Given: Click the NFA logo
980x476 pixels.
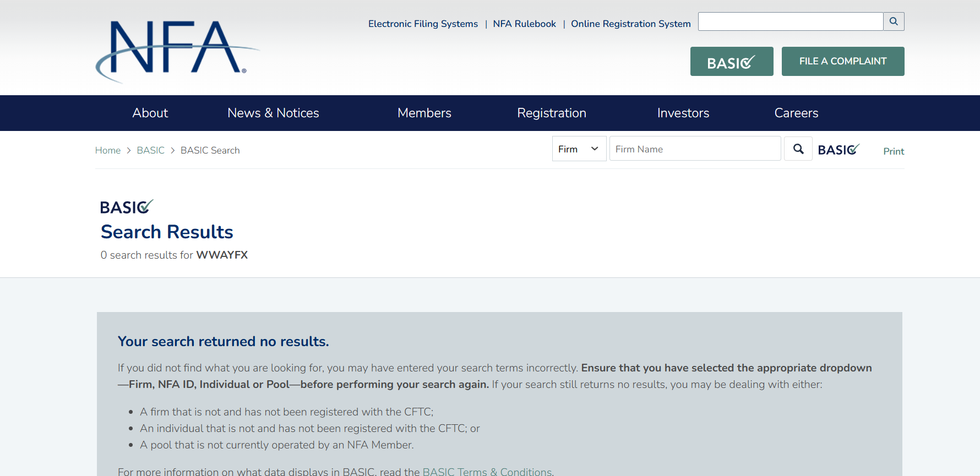Looking at the screenshot, I should point(177,51).
